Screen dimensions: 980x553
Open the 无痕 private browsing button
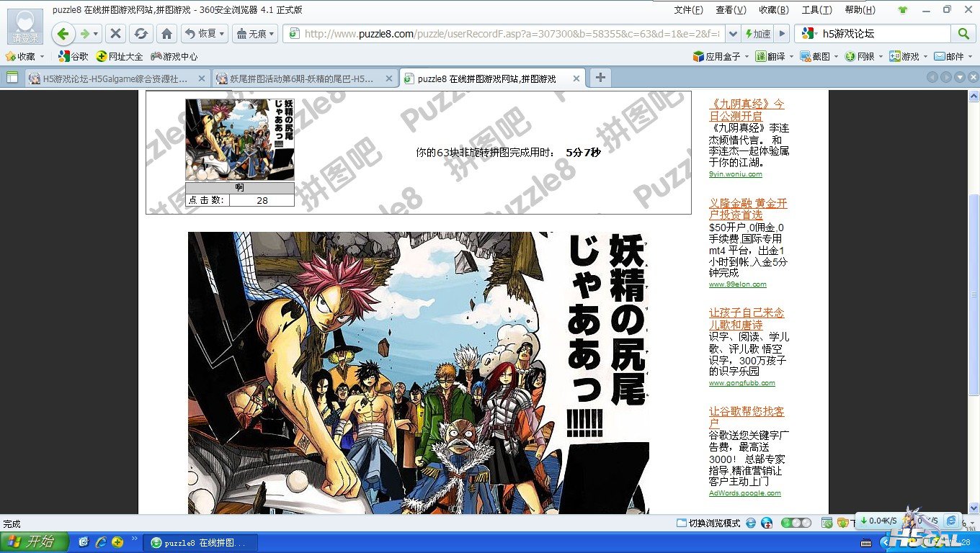[x=255, y=34]
